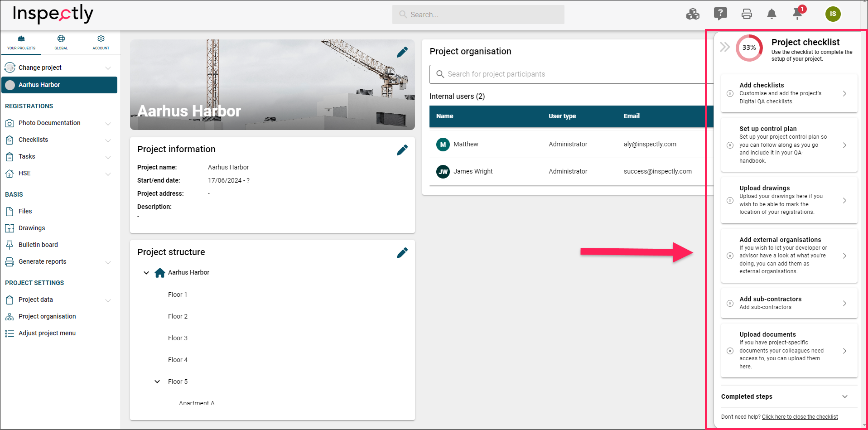The image size is (868, 430).
Task: Expand the Change project dropdown
Action: [108, 68]
